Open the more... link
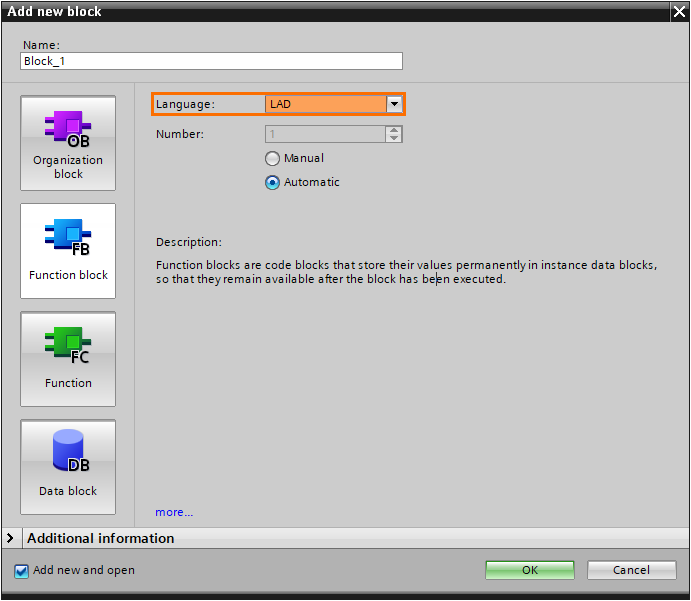 coord(174,512)
